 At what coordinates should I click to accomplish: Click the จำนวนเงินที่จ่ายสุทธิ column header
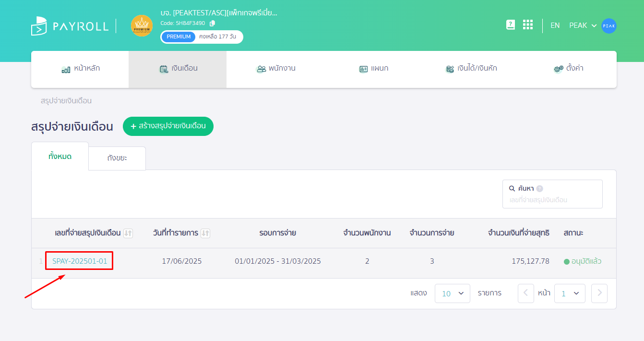[519, 233]
